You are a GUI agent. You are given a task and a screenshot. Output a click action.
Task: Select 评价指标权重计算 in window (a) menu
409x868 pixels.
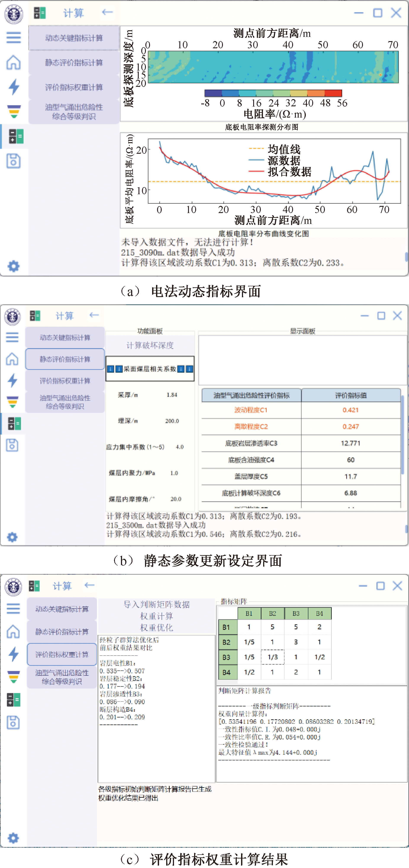coord(74,87)
